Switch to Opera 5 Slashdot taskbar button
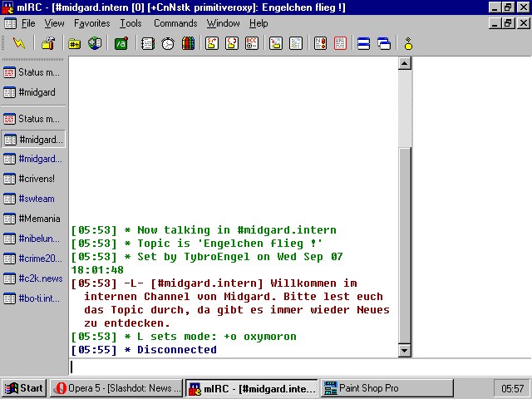This screenshot has height=399, width=532. pos(117,388)
